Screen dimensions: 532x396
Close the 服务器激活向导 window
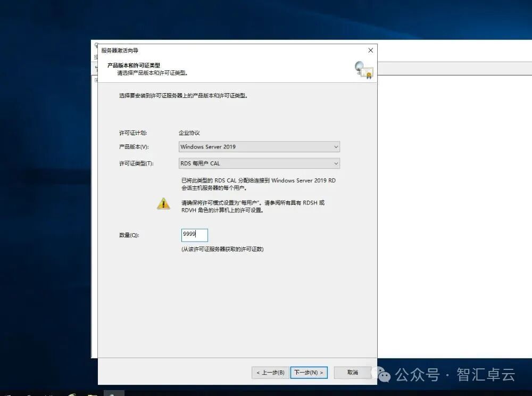pos(370,50)
